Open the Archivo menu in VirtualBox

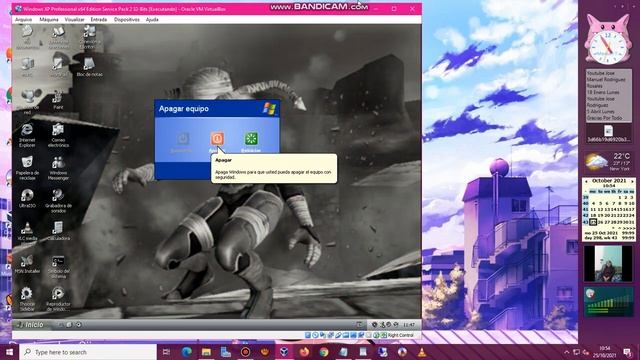[23, 19]
